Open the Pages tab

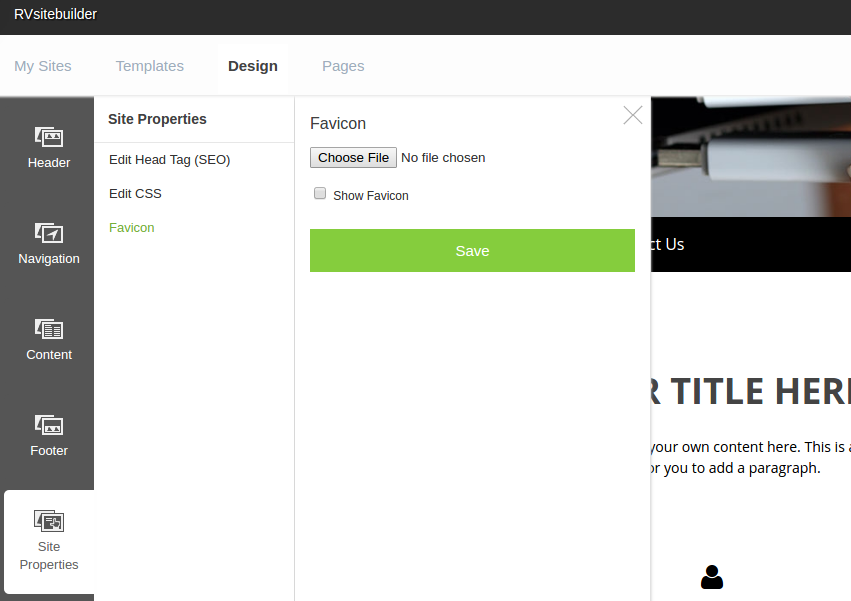[343, 66]
